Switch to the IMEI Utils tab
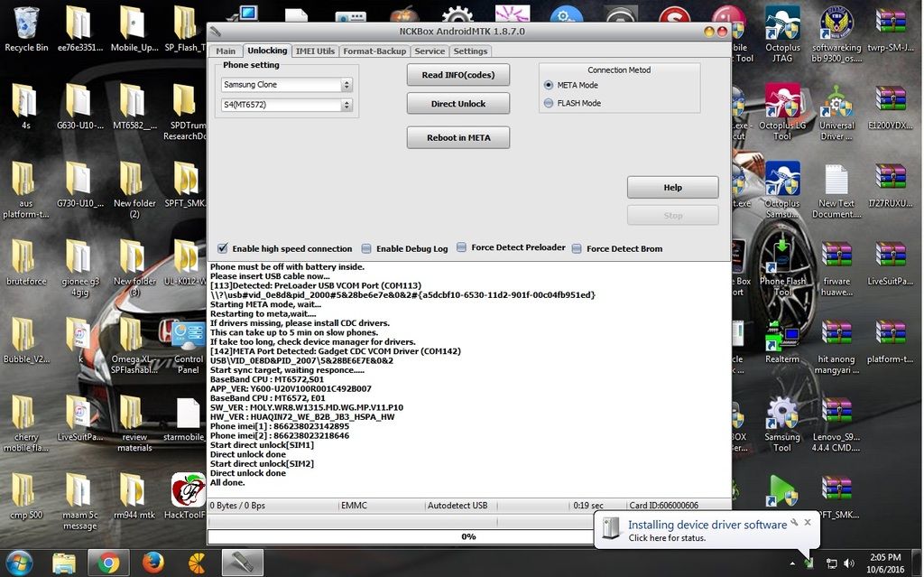Image resolution: width=924 pixels, height=577 pixels. [315, 51]
